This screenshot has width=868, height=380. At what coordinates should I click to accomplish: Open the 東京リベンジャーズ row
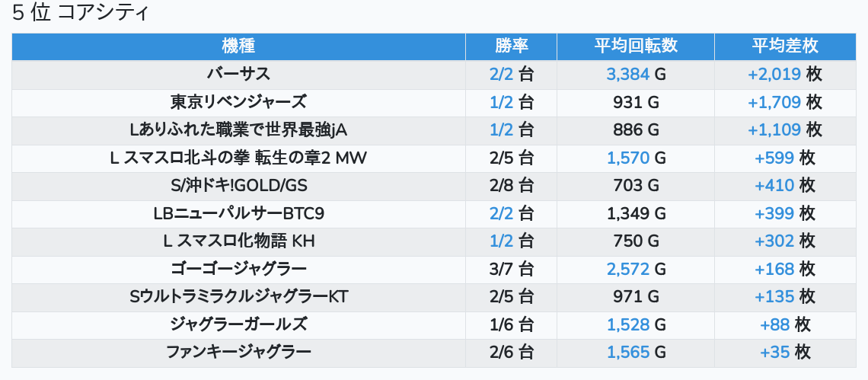pos(238,102)
